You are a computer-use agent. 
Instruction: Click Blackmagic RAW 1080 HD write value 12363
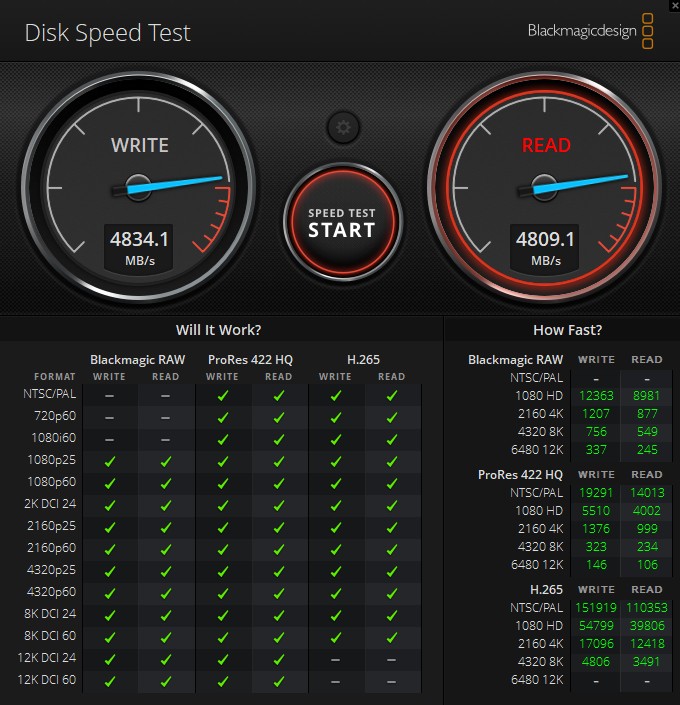click(x=596, y=396)
